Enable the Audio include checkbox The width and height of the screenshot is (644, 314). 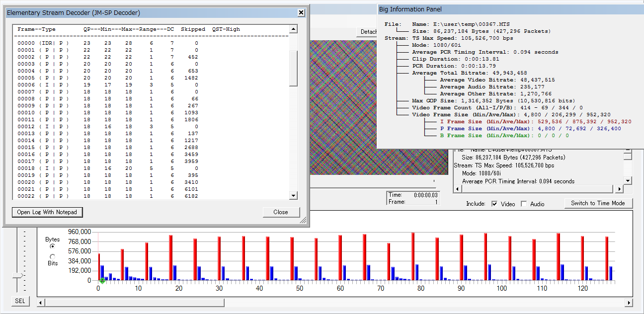(524, 204)
